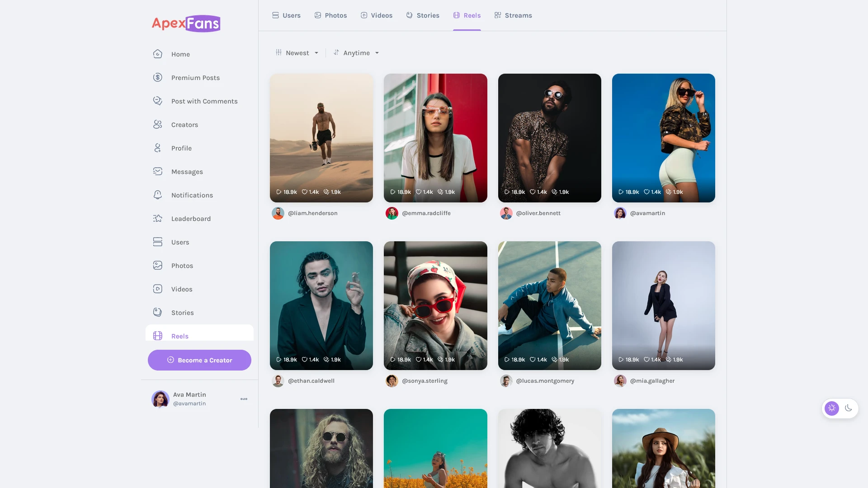Switch to the Streams tab

[x=513, y=15]
